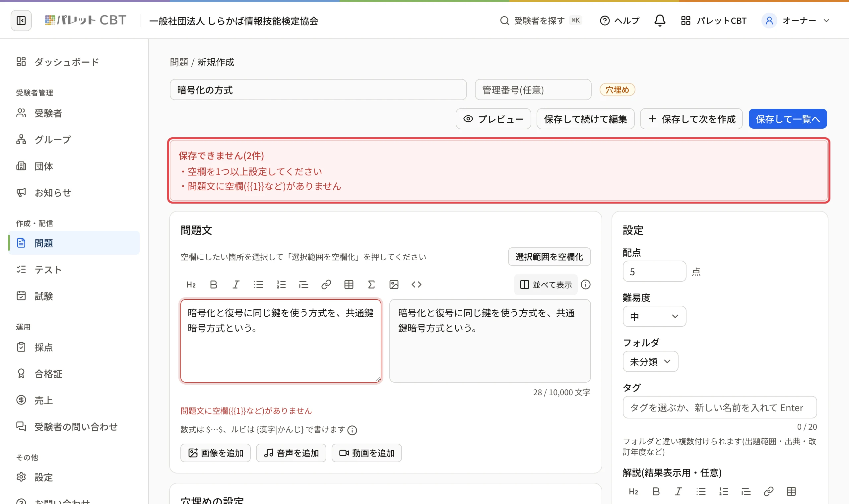
Task: Click info icon next to 並べて表示
Action: 585,284
